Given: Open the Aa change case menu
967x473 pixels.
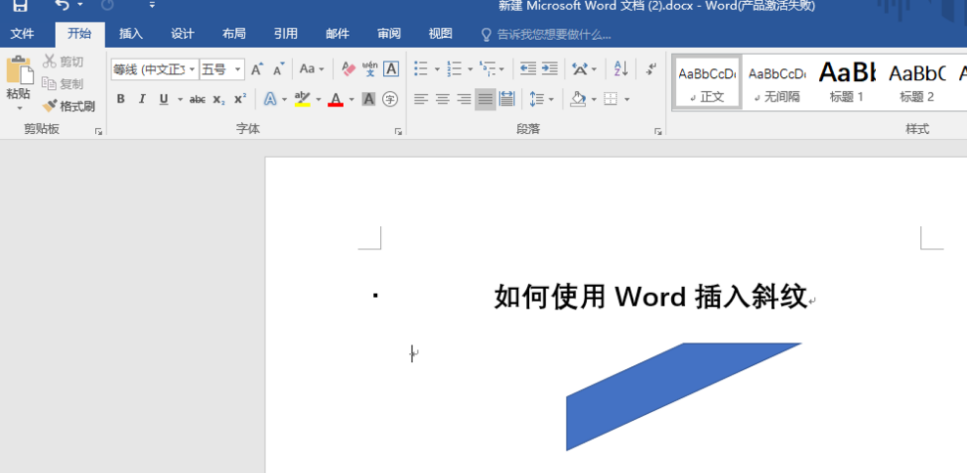Looking at the screenshot, I should click(311, 69).
